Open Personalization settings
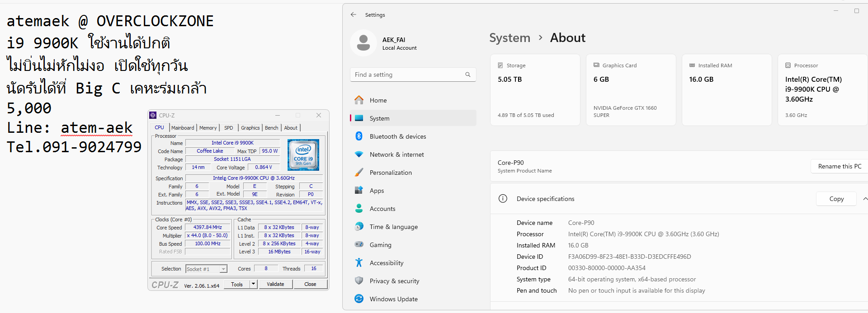The image size is (868, 313). [413, 173]
